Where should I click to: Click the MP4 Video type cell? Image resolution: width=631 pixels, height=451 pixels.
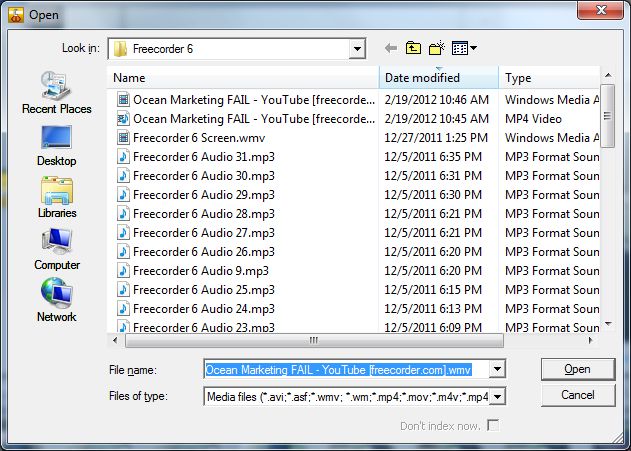coord(534,119)
